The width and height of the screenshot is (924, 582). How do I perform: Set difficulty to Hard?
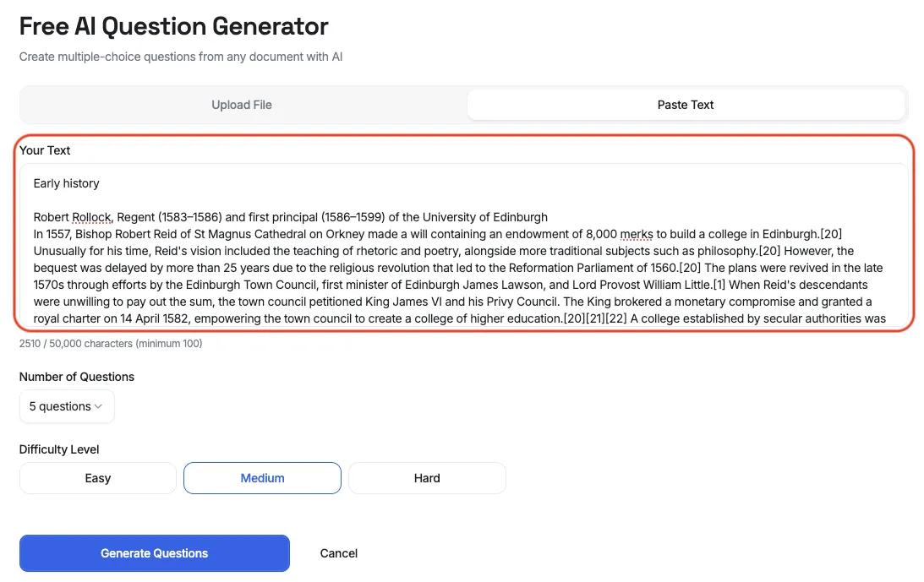pyautogui.click(x=427, y=477)
